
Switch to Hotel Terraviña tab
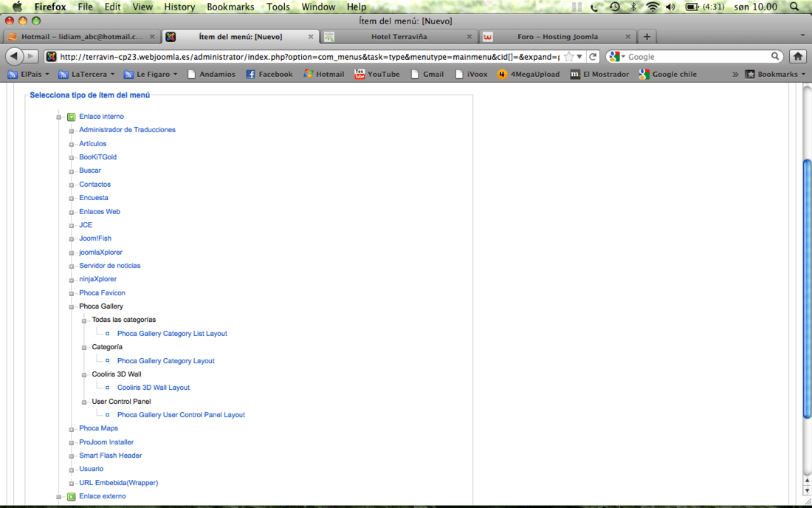coord(398,37)
